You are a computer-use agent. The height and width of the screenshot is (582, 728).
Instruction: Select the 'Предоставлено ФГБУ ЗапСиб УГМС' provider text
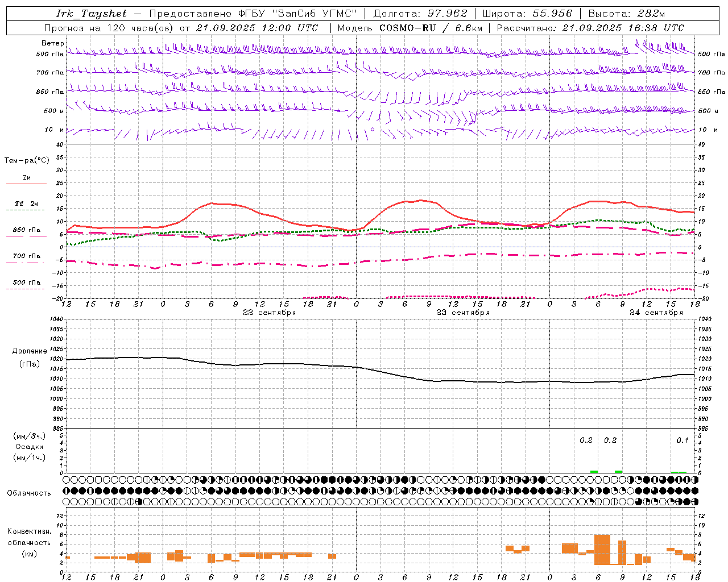[x=253, y=14]
